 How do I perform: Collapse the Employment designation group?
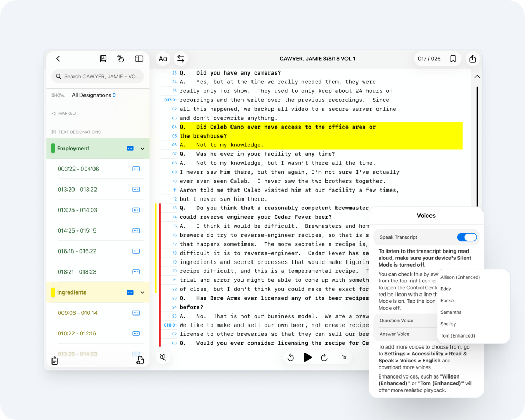point(142,149)
